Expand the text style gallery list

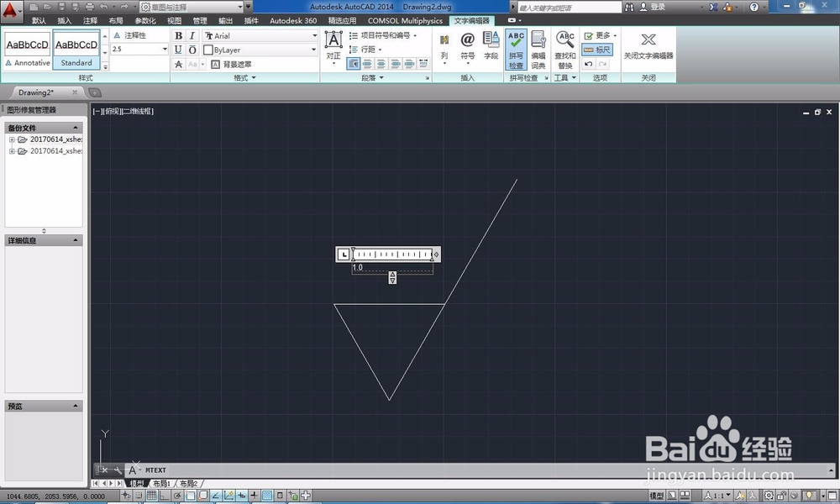(x=105, y=66)
